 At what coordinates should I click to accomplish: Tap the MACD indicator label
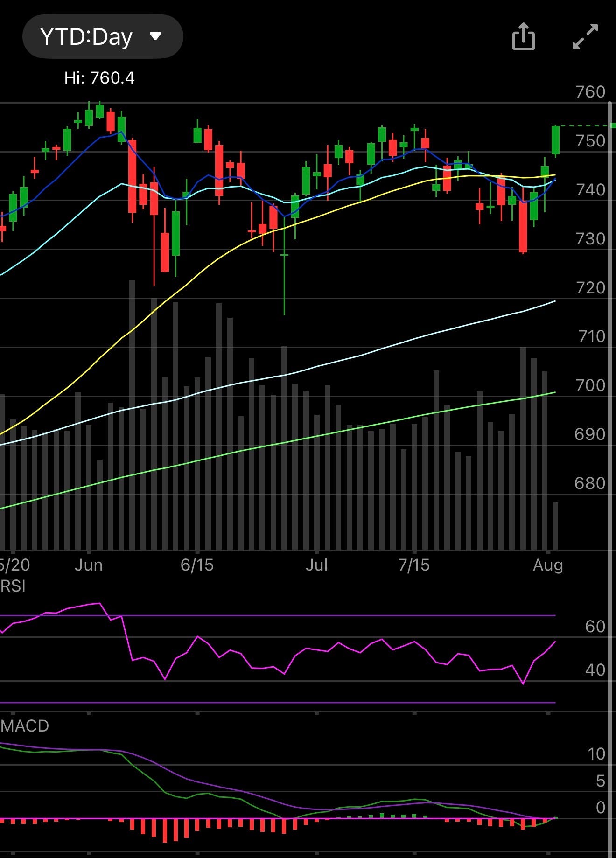pyautogui.click(x=24, y=726)
